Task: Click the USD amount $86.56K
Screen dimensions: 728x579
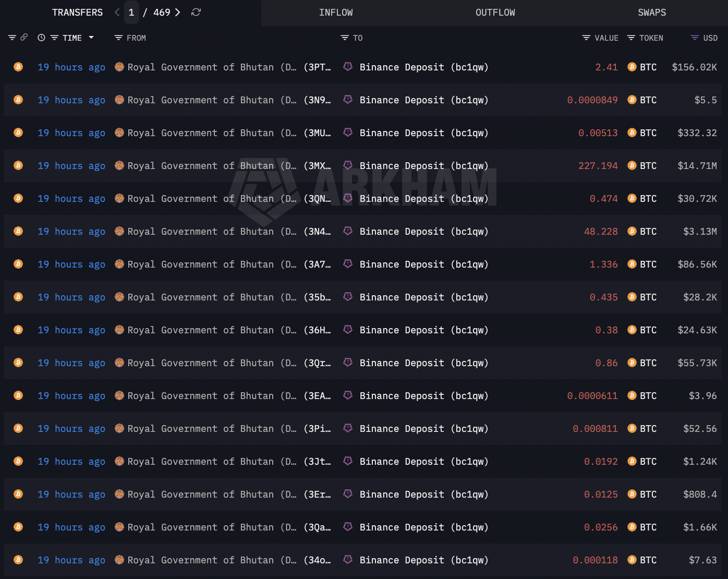Action: point(697,264)
